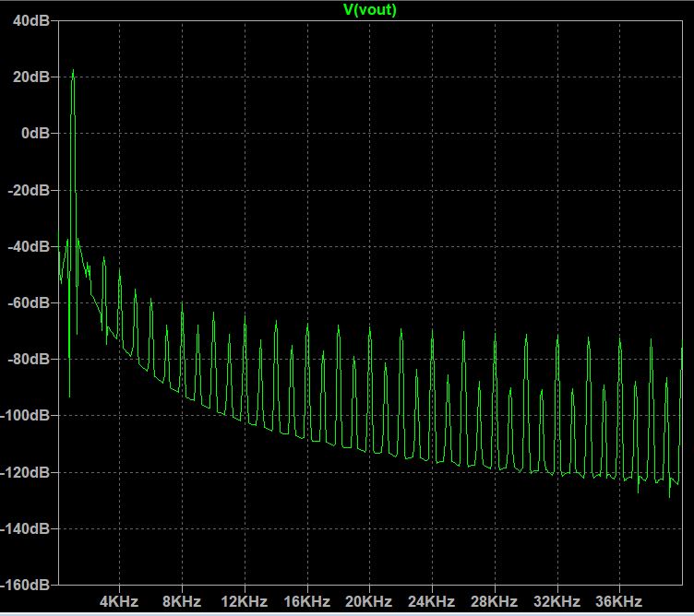Click the 32KHz frequency label
This screenshot has height=616, width=694.
556,601
